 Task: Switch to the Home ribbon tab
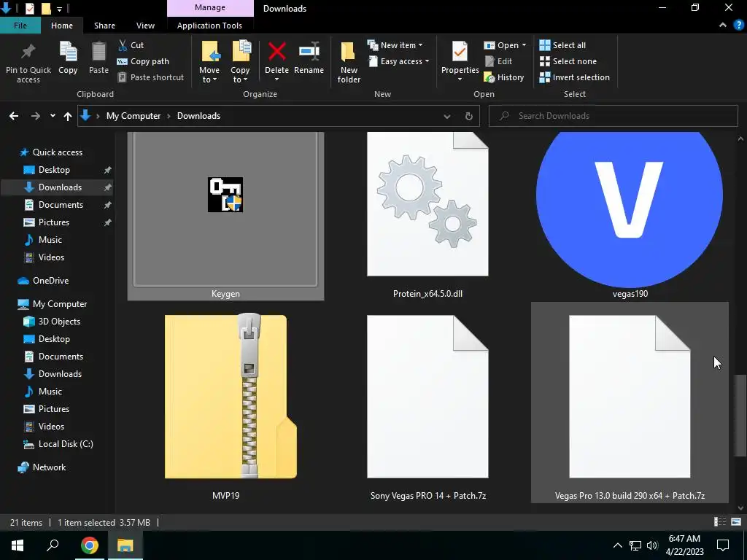[62, 26]
